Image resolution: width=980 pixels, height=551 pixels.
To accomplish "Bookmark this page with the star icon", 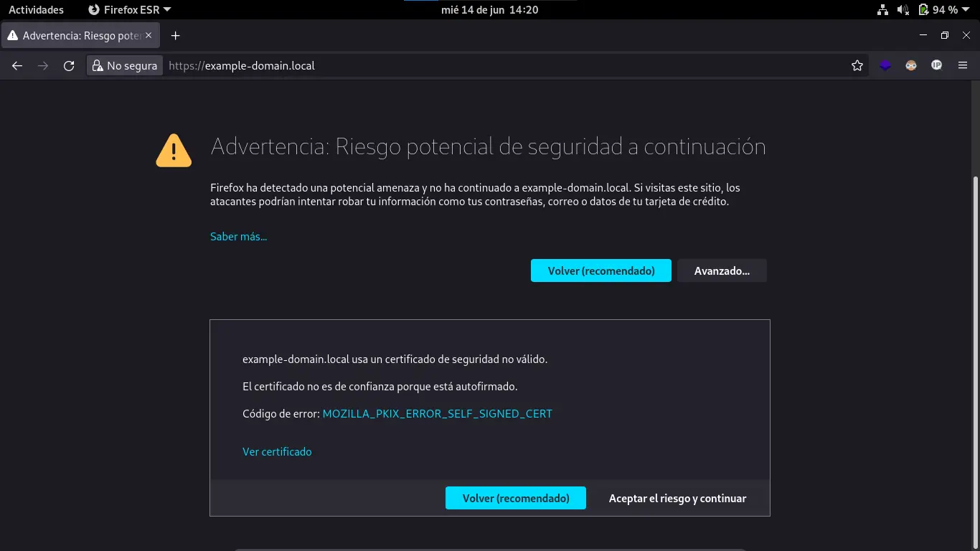I will (857, 66).
